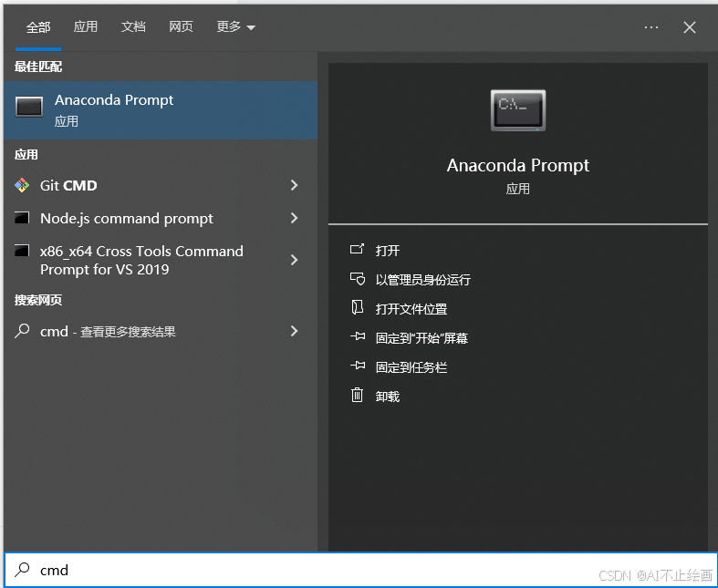Open the 更多 dropdown filter
718x588 pixels.
coord(235,27)
